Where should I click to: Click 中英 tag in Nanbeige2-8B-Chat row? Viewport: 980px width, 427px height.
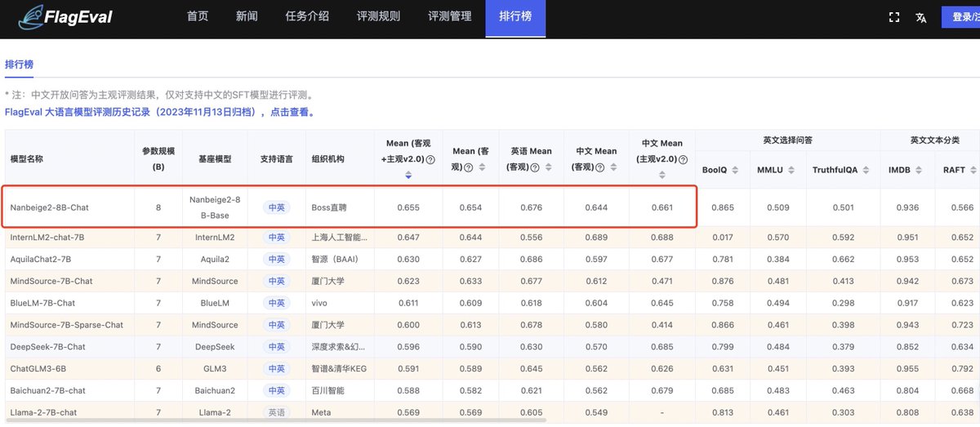tap(277, 207)
